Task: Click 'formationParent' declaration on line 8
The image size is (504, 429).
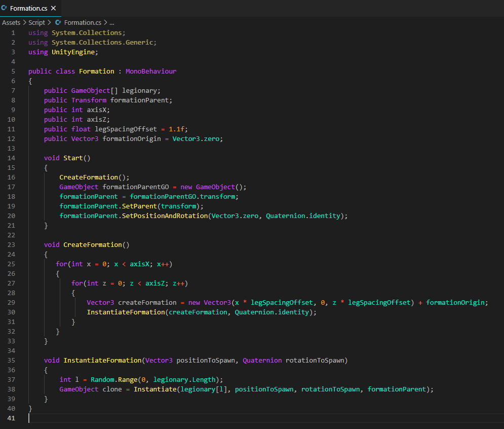Action: tap(139, 100)
